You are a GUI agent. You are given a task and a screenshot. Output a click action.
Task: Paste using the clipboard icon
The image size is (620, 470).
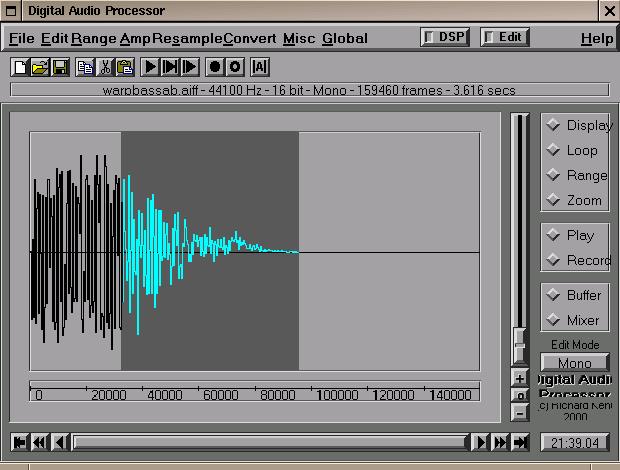[x=125, y=67]
